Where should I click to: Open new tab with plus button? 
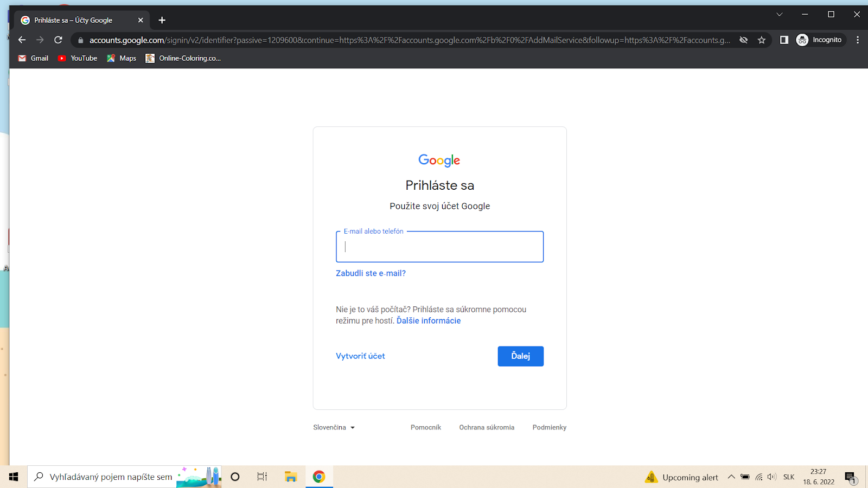pos(162,20)
